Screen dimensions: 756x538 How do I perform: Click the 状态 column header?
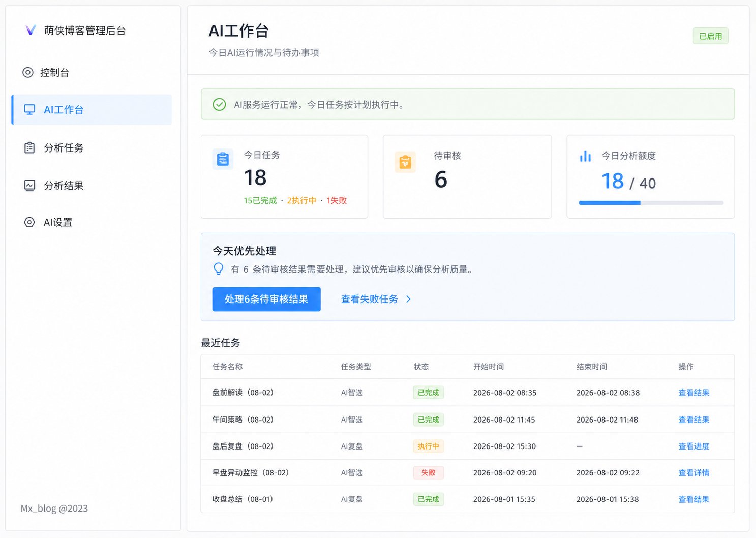[x=421, y=367]
